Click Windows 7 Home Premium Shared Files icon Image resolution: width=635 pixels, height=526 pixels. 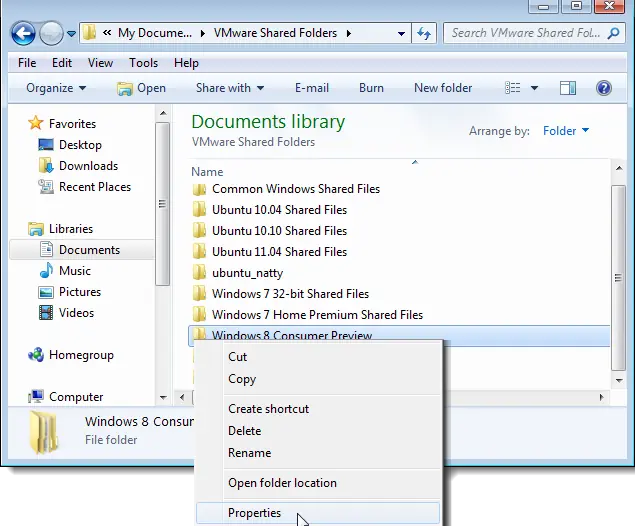(x=199, y=315)
